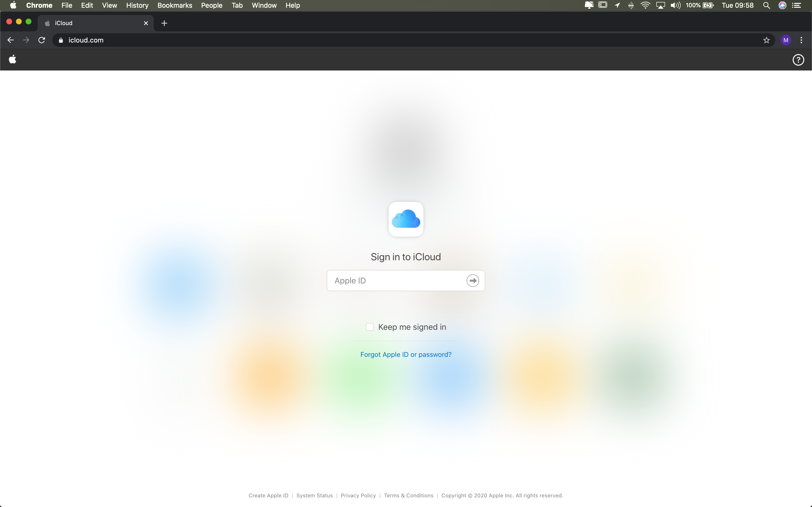The width and height of the screenshot is (812, 507).
Task: View site info via lock icon
Action: [61, 40]
